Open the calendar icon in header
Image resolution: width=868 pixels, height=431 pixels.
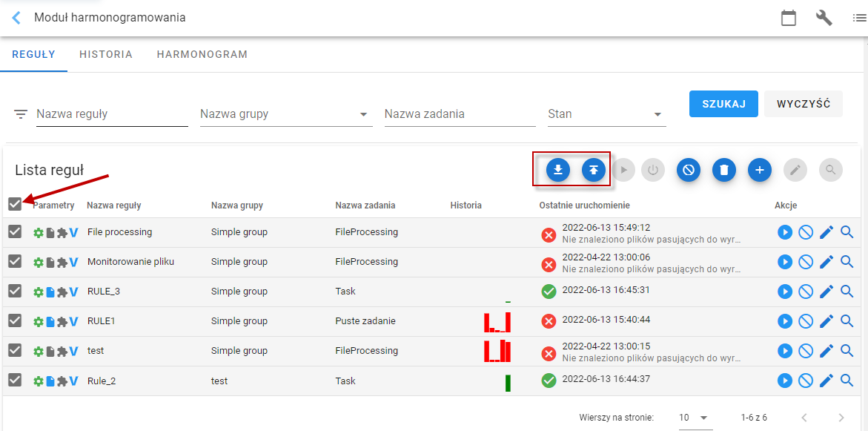[x=788, y=18]
